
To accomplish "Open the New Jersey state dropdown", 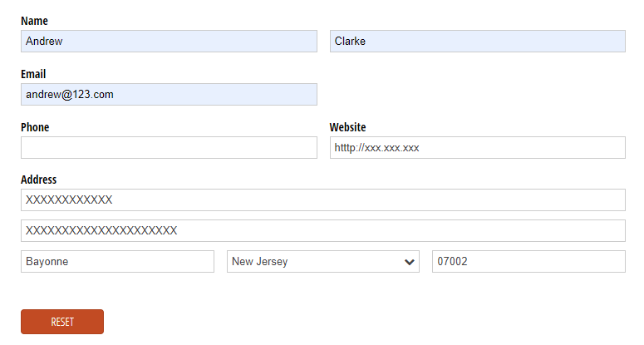I will 322,262.
